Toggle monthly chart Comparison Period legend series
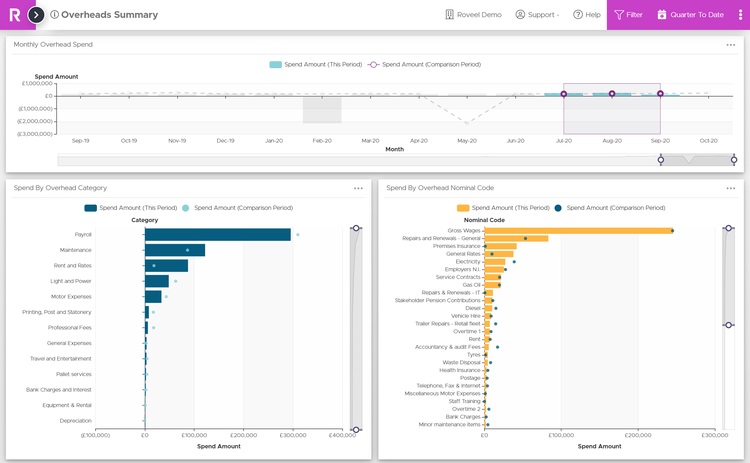 (424, 64)
